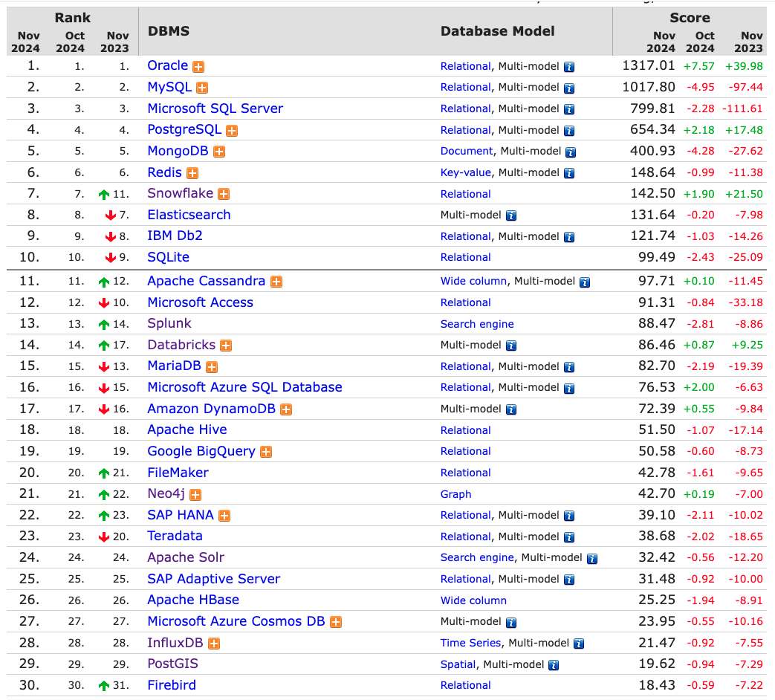
Task: Open the Graph model link beside Neo4j
Action: (455, 494)
